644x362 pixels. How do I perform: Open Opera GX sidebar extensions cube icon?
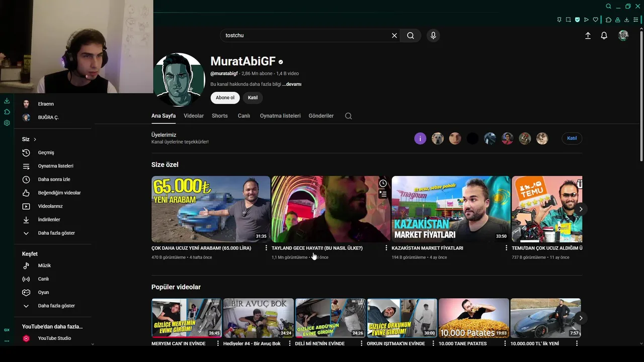point(7,112)
